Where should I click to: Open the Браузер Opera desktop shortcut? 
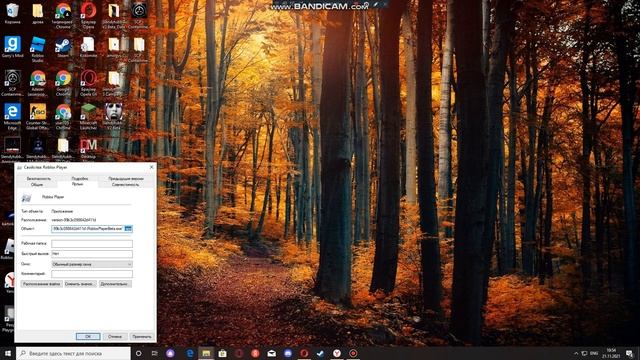tap(89, 15)
